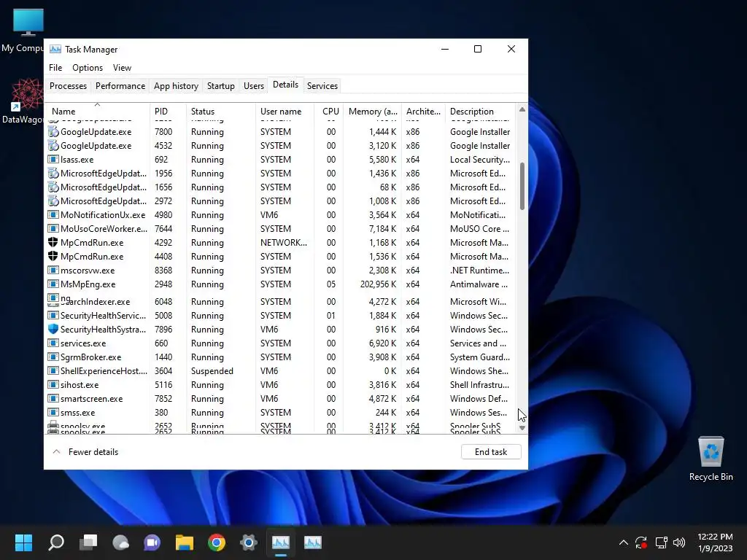Select the mscorsvw.exe process row

[x=281, y=271]
